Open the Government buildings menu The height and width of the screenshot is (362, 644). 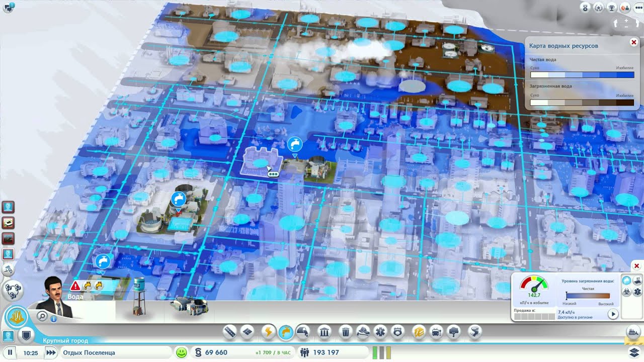(325, 331)
